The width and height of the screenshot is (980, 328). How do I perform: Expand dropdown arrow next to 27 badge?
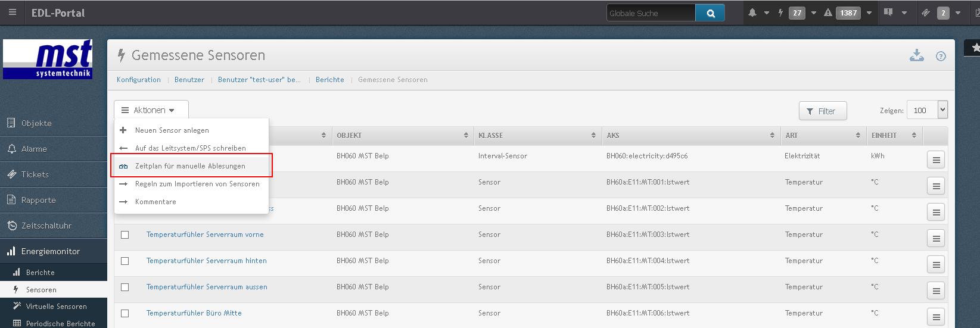814,13
